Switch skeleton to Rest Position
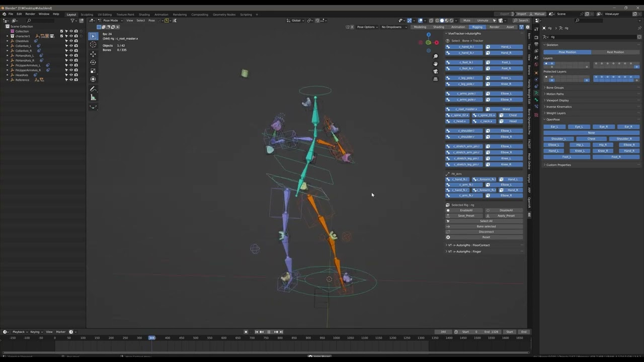Screen dimensions: 644x362 tap(615, 52)
